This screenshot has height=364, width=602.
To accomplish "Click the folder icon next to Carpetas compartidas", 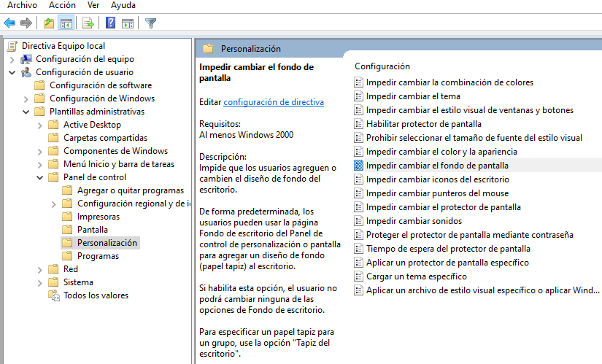I will (x=53, y=138).
